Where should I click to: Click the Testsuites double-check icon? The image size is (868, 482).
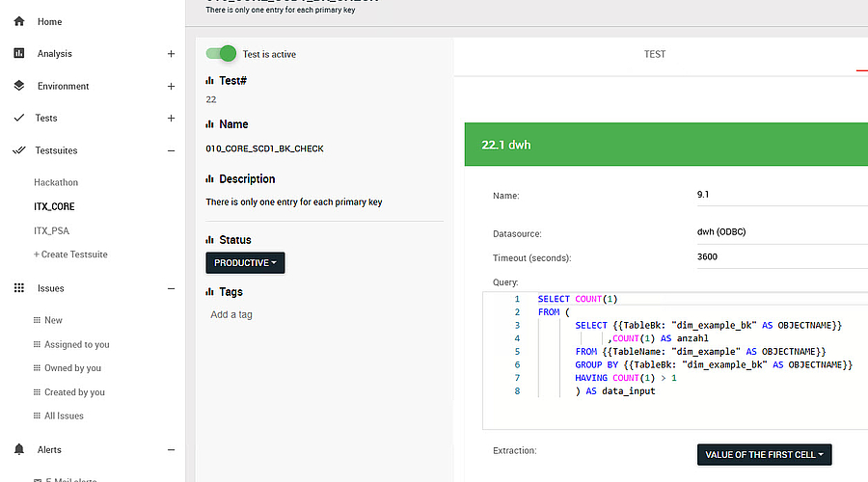[19, 150]
